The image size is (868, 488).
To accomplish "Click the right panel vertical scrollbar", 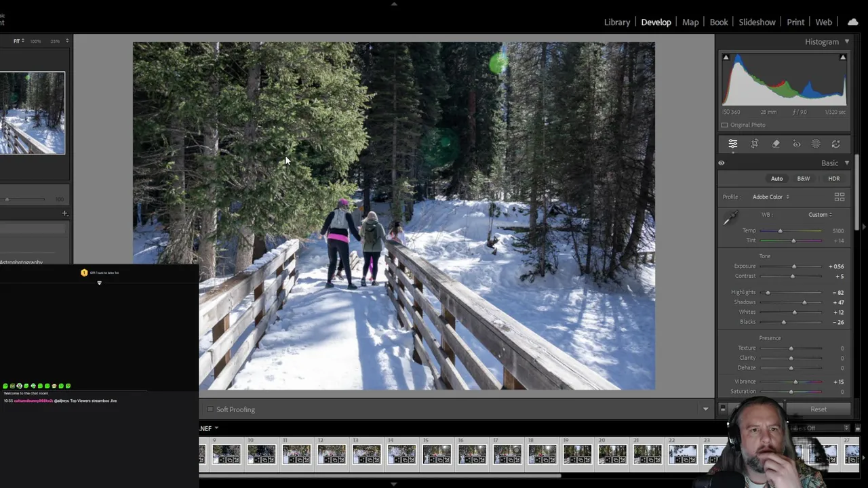I will pyautogui.click(x=857, y=192).
